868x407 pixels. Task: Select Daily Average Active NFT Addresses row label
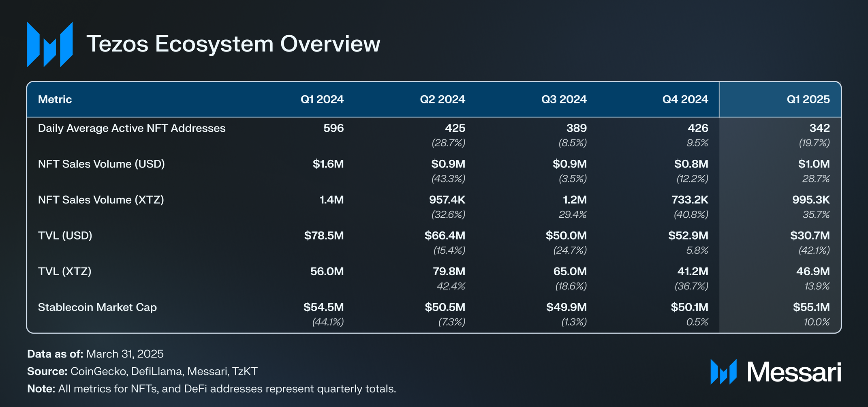coord(132,128)
